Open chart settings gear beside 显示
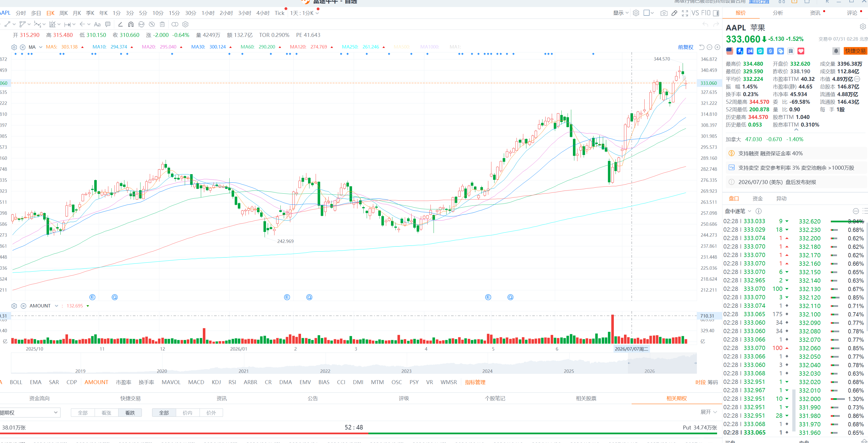868x443 pixels. coord(636,13)
